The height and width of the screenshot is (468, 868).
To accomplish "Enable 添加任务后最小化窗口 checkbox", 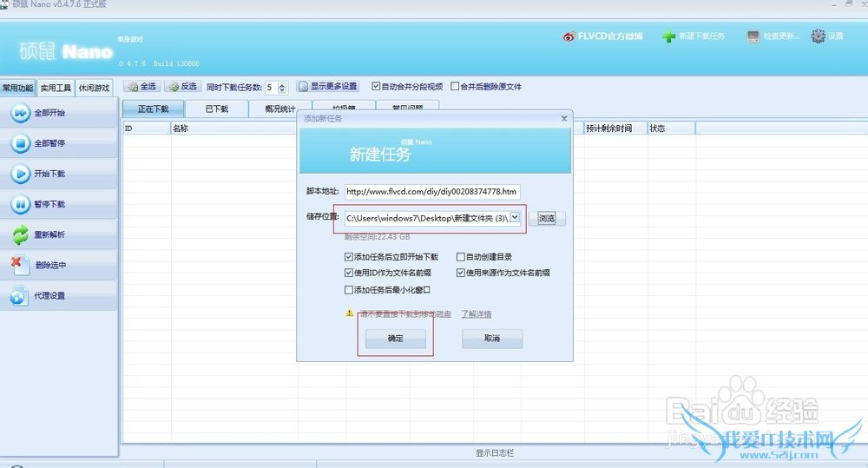I will click(349, 290).
